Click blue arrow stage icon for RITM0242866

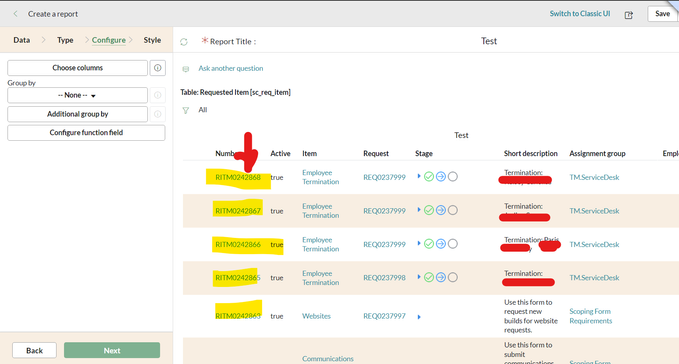pyautogui.click(x=441, y=244)
